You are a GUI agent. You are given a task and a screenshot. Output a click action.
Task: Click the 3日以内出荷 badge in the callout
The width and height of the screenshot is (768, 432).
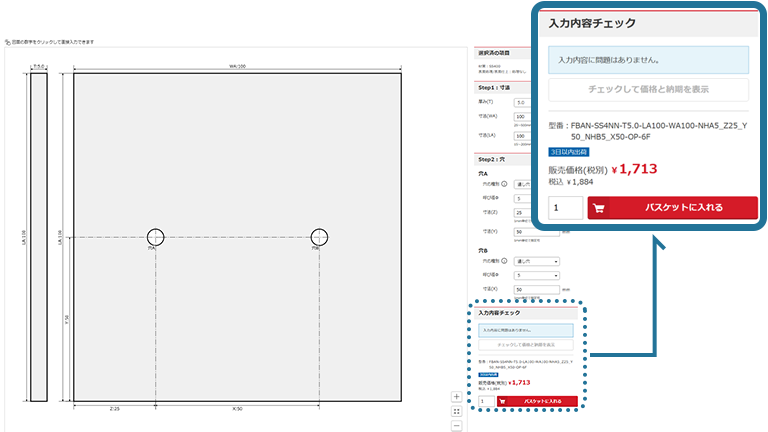point(569,152)
